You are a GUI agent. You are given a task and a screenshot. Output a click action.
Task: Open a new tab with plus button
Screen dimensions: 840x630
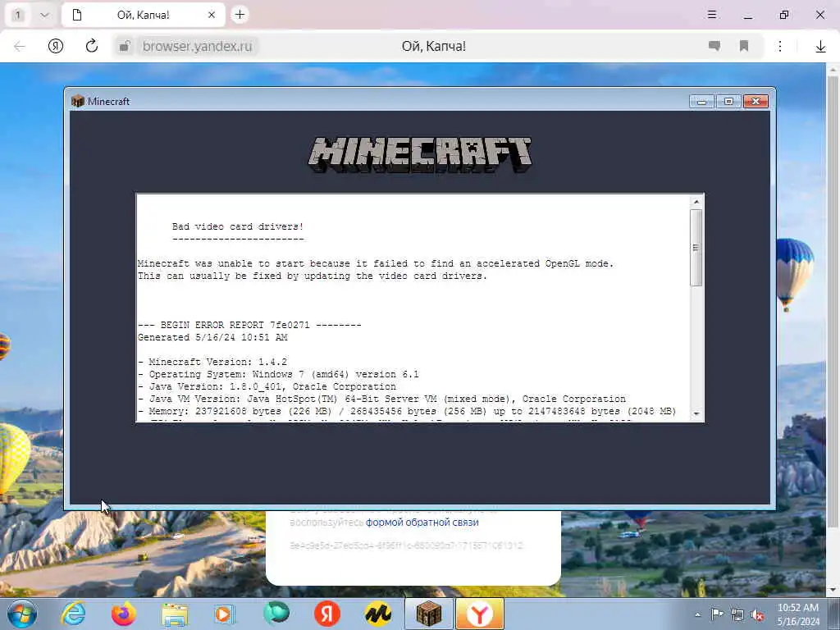coord(240,15)
